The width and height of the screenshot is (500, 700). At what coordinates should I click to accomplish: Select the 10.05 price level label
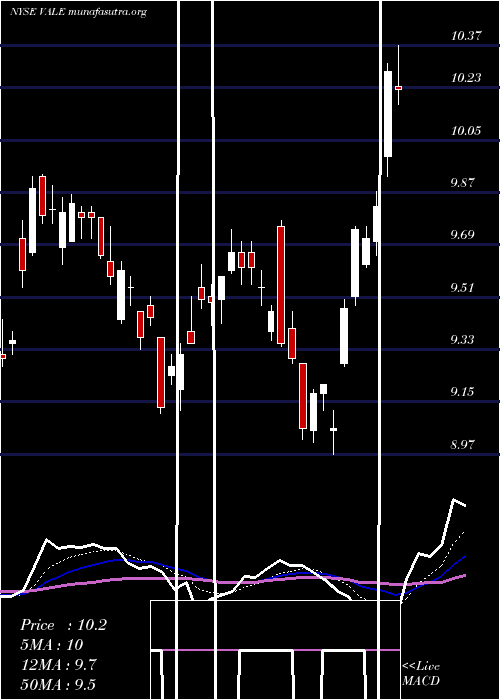466,131
